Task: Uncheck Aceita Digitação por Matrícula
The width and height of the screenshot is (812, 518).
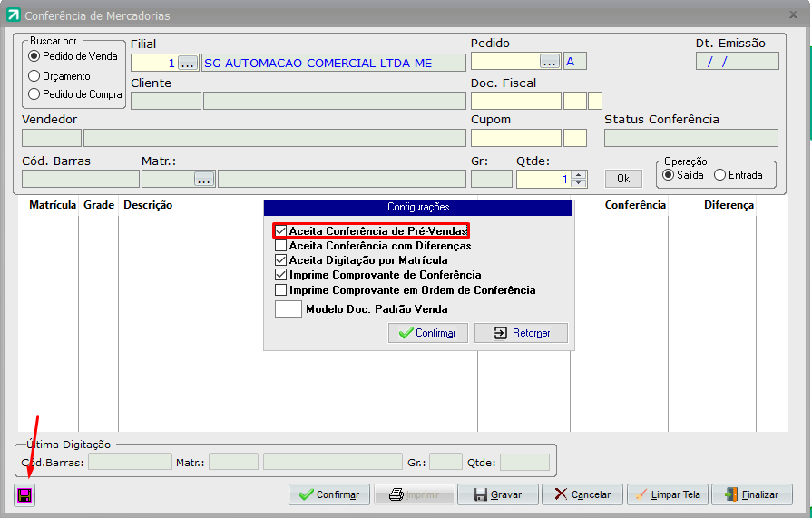Action: 281,260
